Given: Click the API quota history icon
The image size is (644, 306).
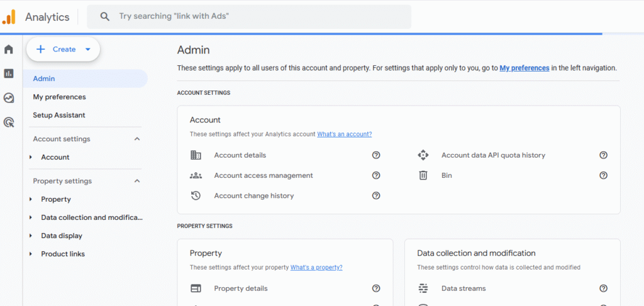Looking at the screenshot, I should [x=423, y=155].
